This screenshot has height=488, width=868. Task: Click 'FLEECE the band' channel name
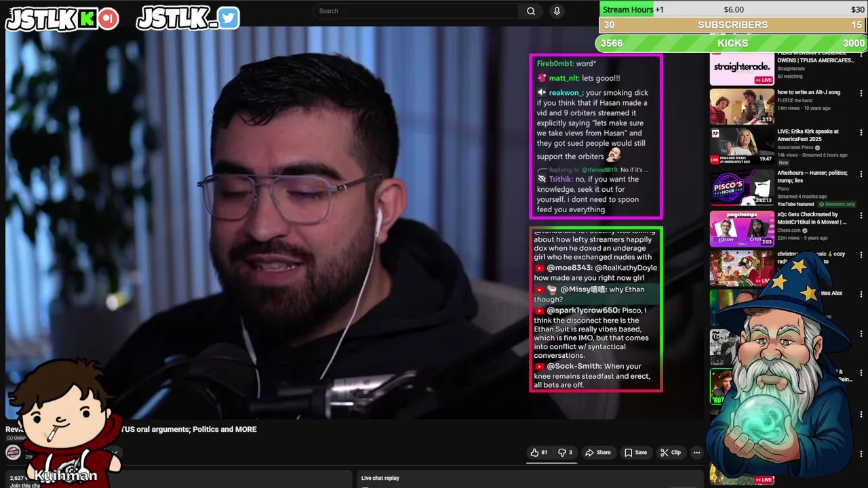point(795,100)
